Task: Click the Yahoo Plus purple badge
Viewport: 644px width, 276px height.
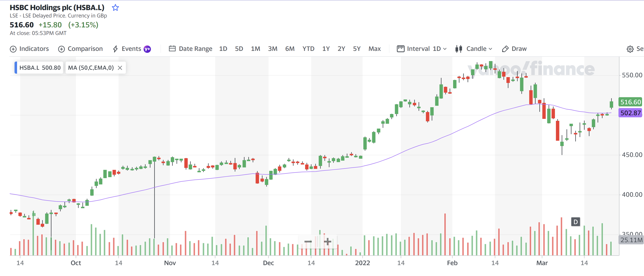Action: point(147,49)
